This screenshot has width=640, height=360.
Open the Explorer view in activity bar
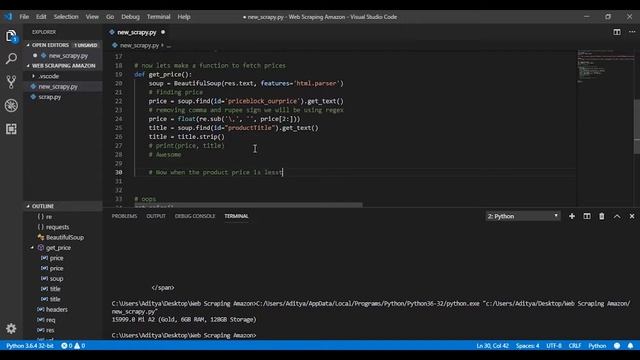point(11,36)
